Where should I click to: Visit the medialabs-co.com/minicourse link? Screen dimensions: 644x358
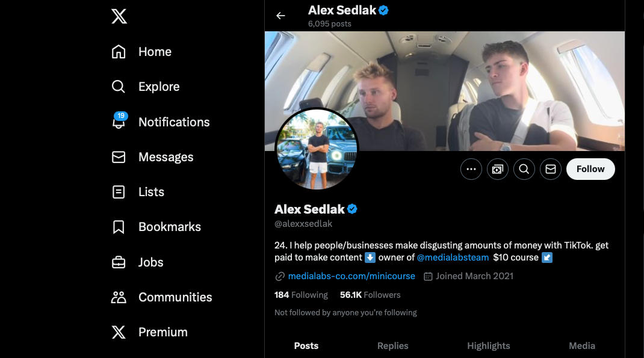coord(352,276)
